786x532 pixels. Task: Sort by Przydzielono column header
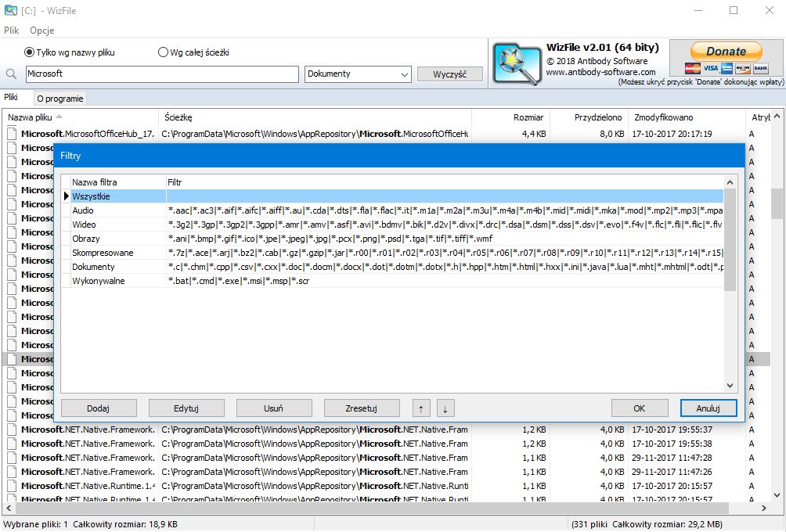[588, 117]
